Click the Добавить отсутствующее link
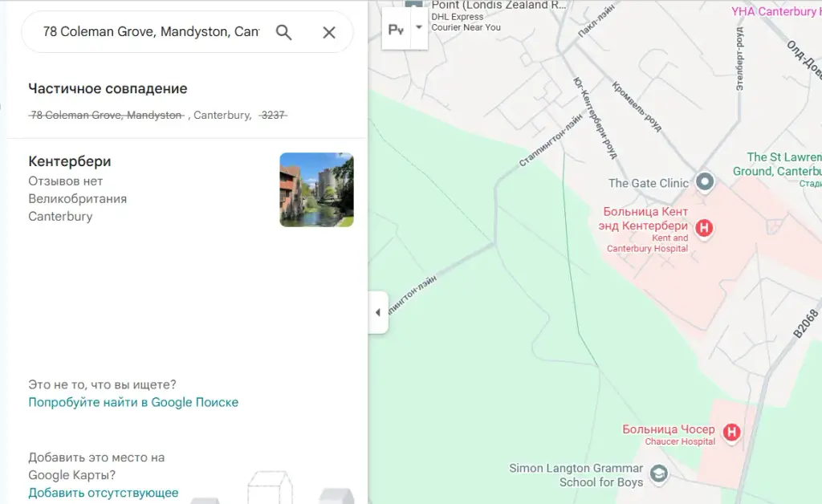This screenshot has height=504, width=822. 104,493
